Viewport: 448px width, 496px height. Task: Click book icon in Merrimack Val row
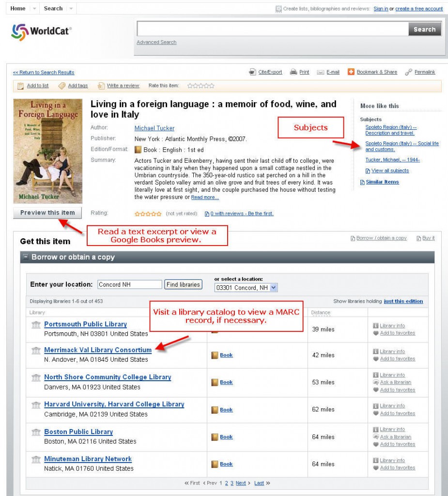pyautogui.click(x=215, y=355)
